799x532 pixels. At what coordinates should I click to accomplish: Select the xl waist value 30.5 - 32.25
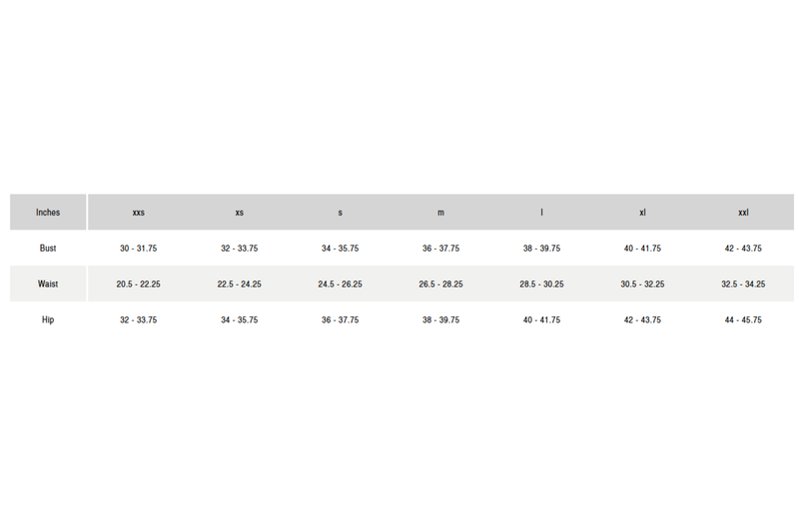642,284
